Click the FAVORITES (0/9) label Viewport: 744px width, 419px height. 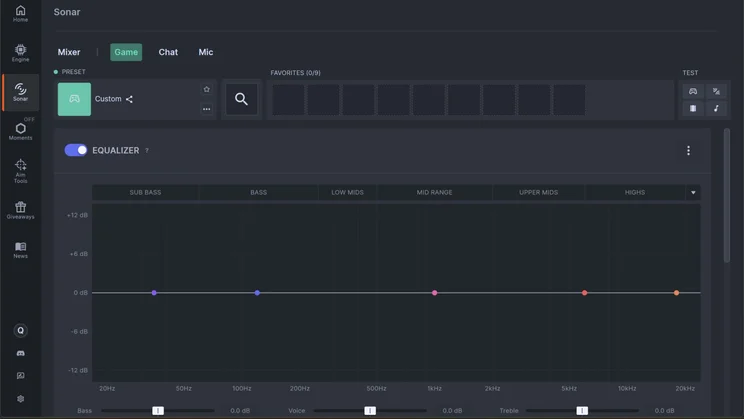[296, 73]
